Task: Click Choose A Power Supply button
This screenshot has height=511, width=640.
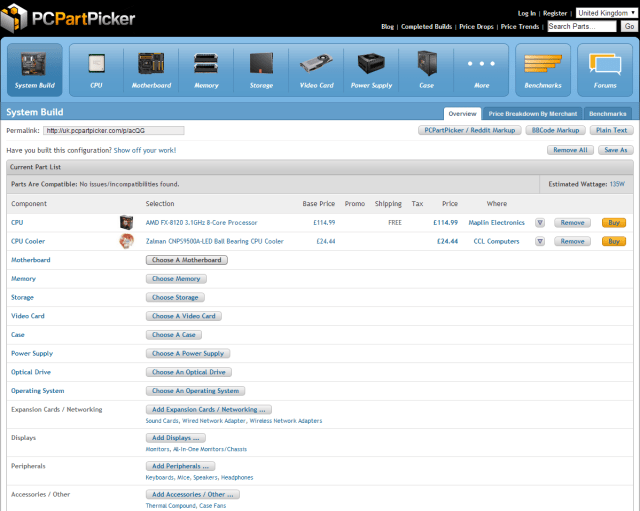Action: (188, 353)
